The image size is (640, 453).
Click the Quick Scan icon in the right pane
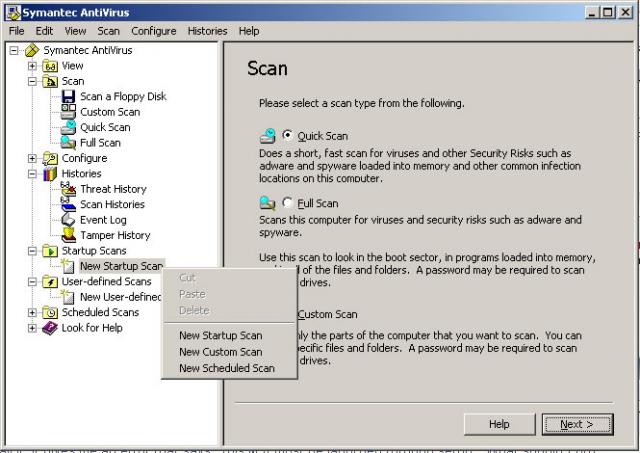(268, 136)
